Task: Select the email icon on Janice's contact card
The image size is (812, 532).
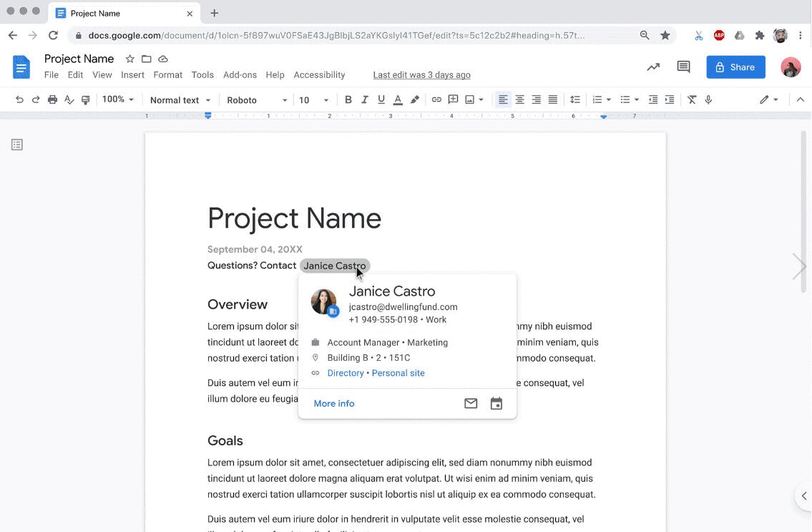Action: click(470, 403)
